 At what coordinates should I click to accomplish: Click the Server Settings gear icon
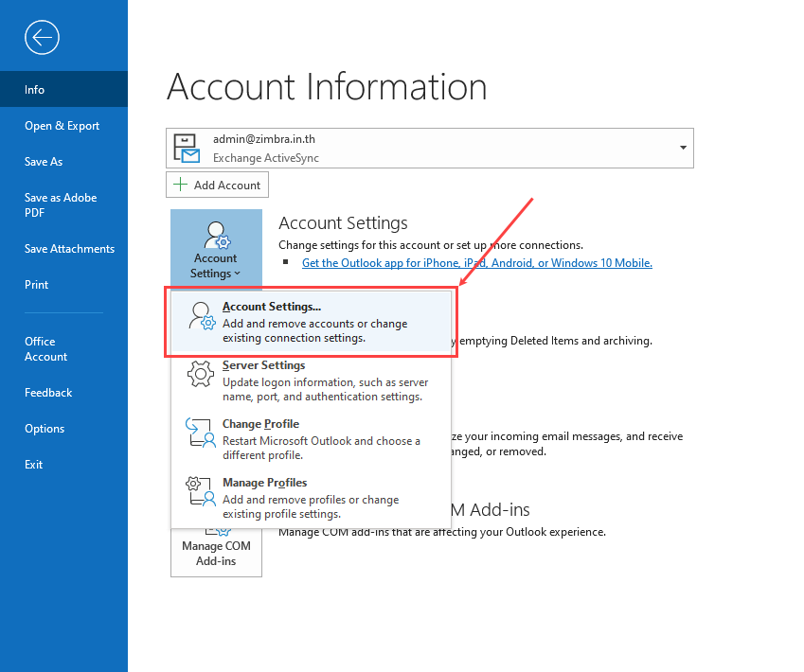tap(201, 374)
